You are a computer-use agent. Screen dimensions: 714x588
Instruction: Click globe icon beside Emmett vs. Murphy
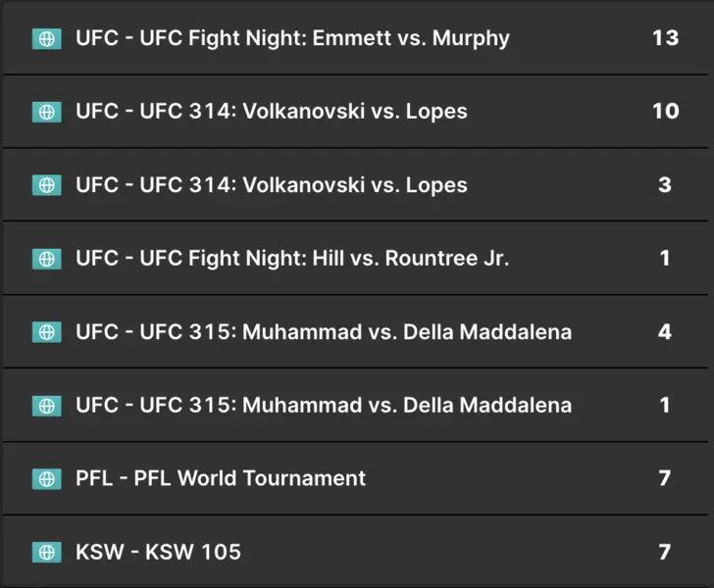tap(46, 38)
